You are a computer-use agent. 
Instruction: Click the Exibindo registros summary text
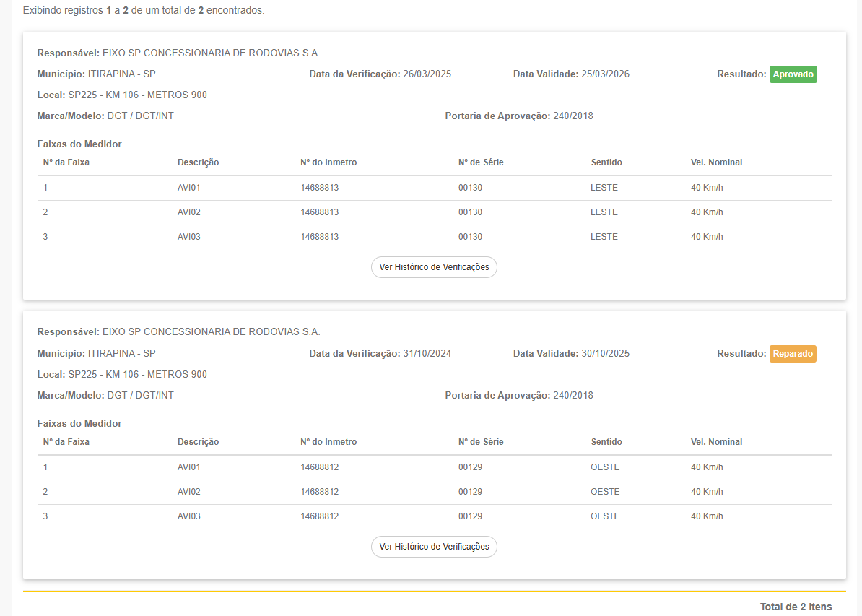(144, 11)
